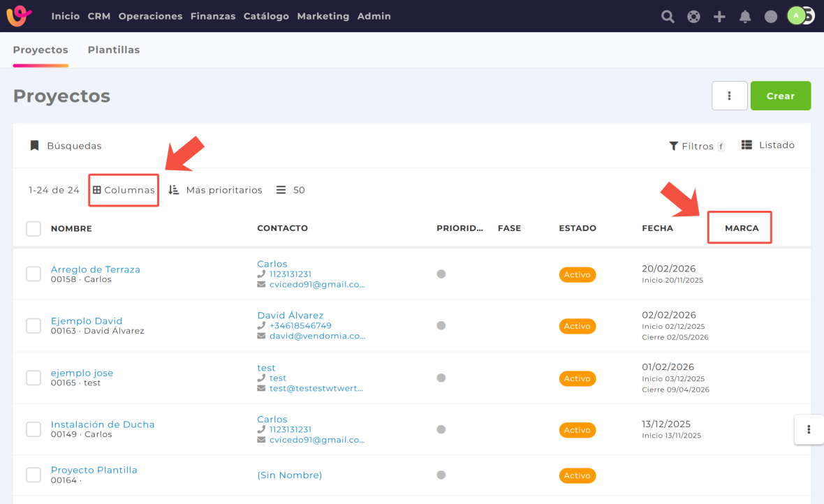Viewport: 824px width, 504px height.
Task: Click the orange Activo status badge for ejemplo jose
Action: click(x=577, y=378)
